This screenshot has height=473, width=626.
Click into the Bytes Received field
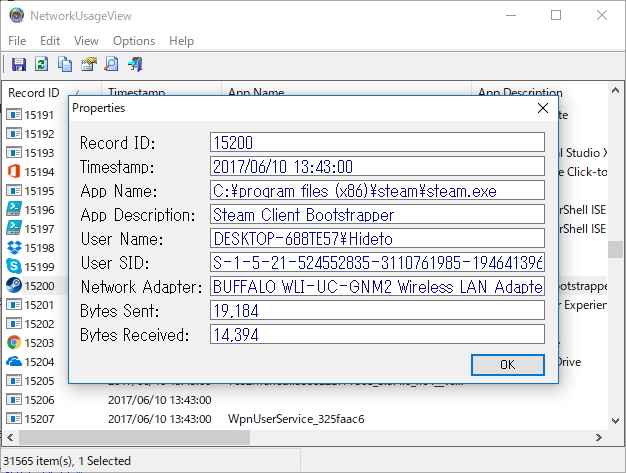(377, 334)
